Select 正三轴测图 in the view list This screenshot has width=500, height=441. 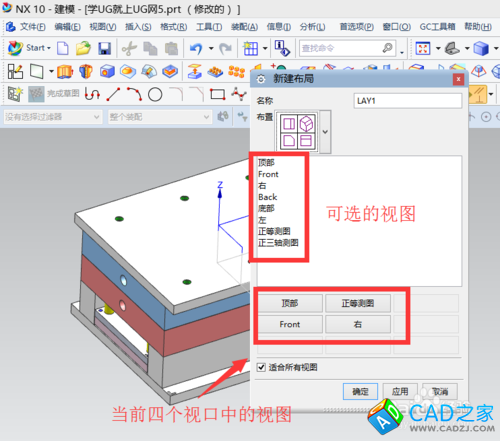(278, 243)
